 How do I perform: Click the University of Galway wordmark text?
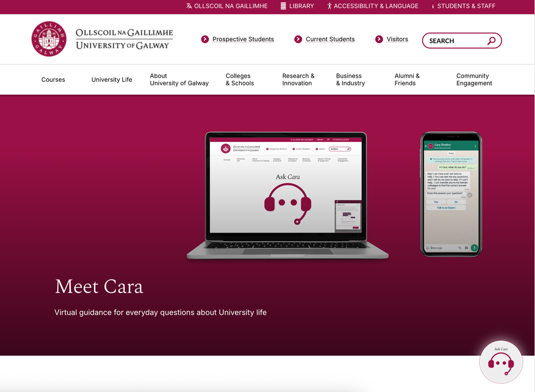pos(124,39)
